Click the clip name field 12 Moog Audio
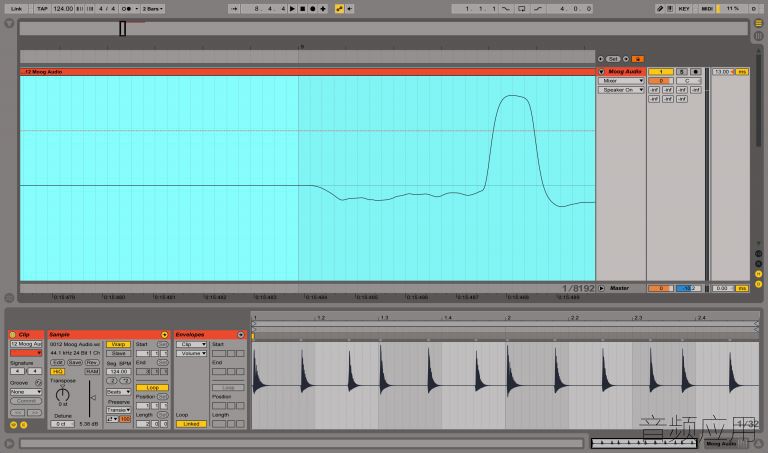 point(26,344)
